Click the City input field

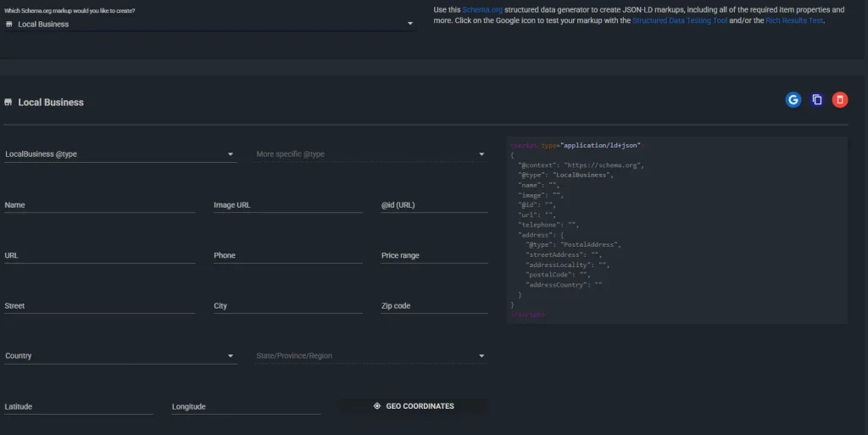coord(288,305)
